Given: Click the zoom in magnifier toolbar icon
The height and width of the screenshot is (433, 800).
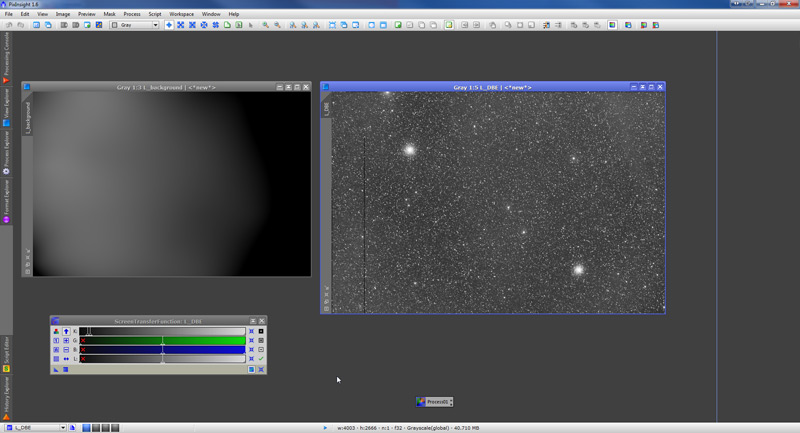Looking at the screenshot, I should tap(265, 24).
